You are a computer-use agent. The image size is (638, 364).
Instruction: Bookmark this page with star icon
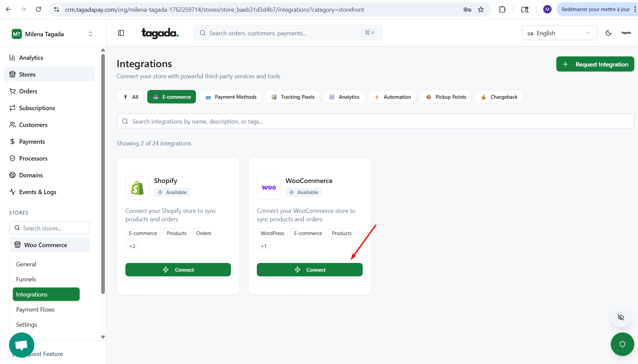click(x=481, y=9)
